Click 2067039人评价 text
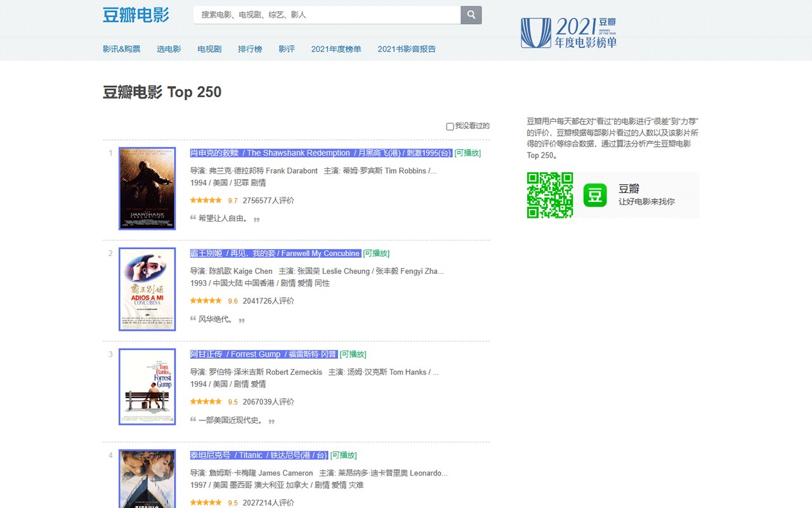The image size is (812, 508). [x=268, y=402]
